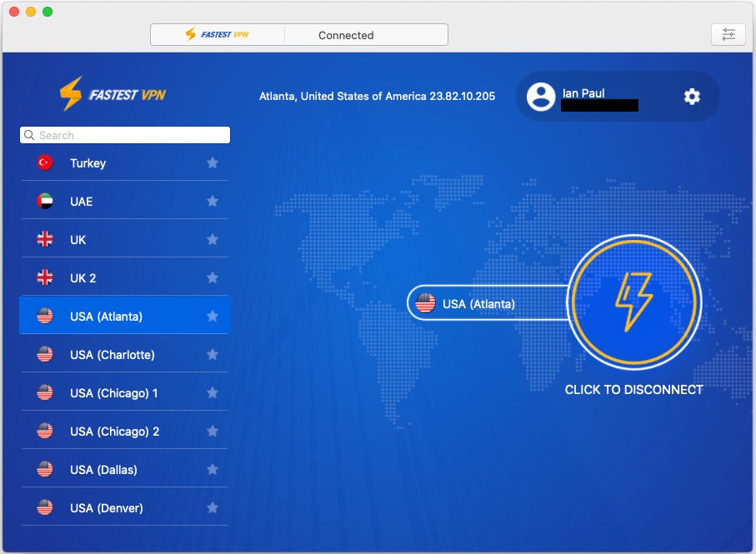Viewport: 756px width, 554px height.
Task: Pick USA (Chicago) 2 from server list
Action: click(x=124, y=432)
